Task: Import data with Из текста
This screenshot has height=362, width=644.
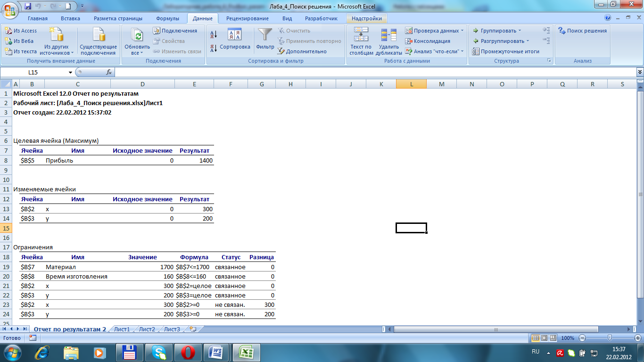Action: (21, 51)
